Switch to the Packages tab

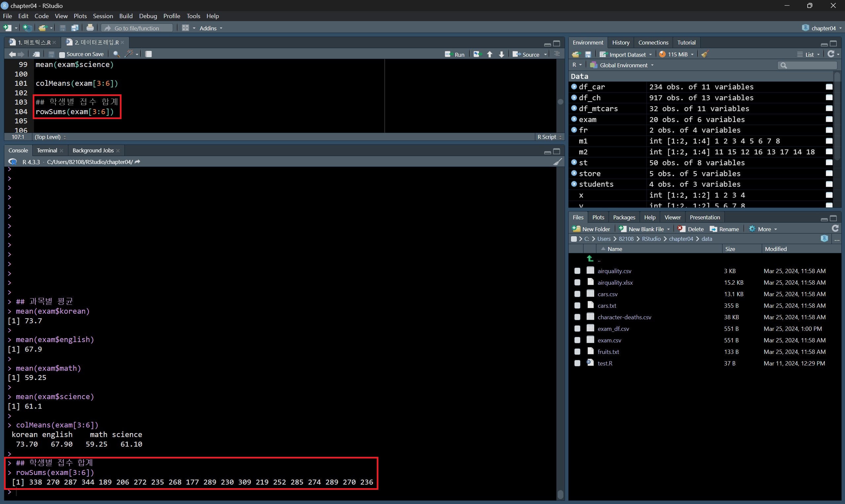pyautogui.click(x=624, y=217)
